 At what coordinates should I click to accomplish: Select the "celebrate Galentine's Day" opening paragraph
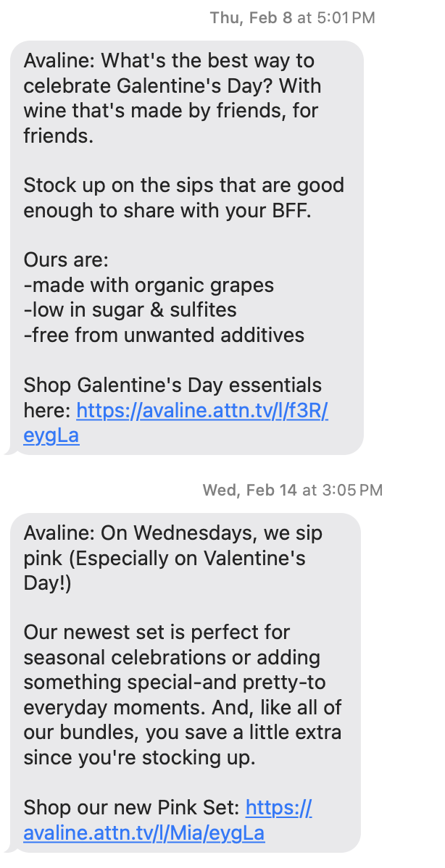(x=172, y=98)
